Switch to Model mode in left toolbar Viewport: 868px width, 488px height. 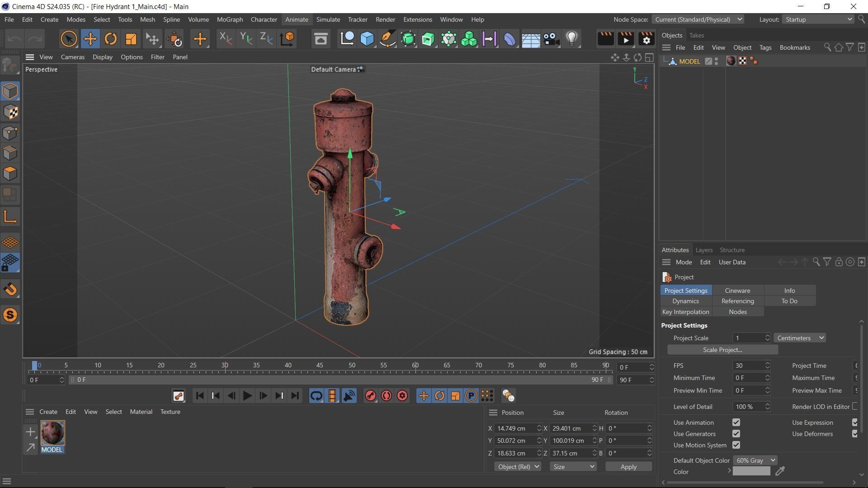(x=10, y=91)
